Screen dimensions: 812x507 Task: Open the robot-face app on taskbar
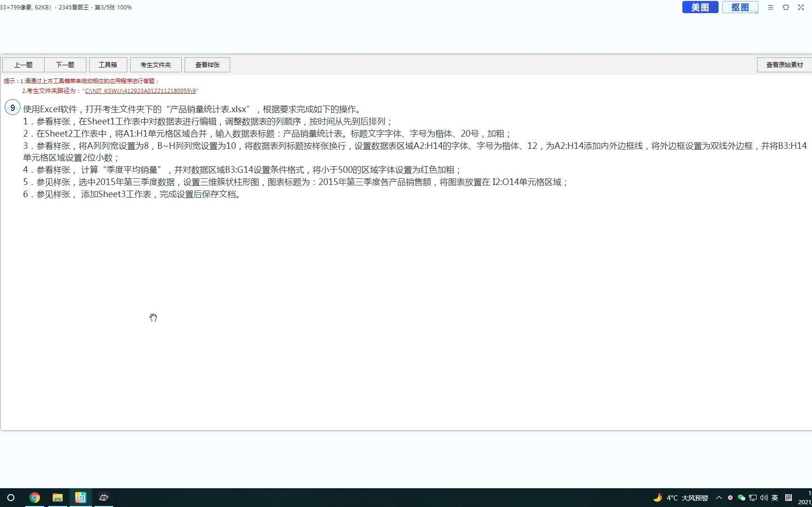104,498
